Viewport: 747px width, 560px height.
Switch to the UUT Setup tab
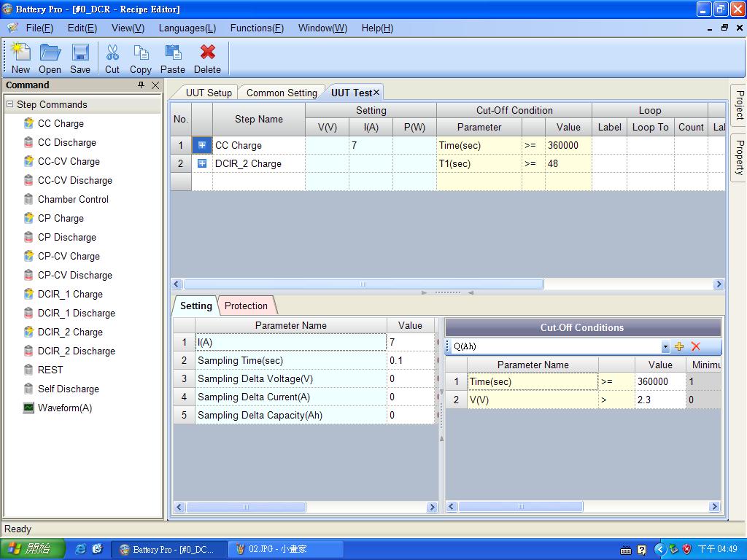[x=209, y=93]
